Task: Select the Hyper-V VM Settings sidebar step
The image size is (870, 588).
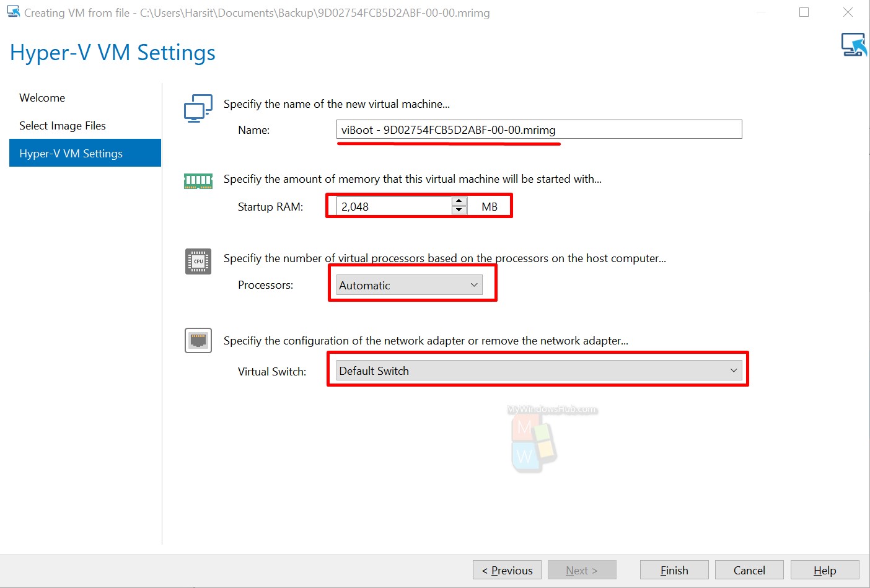Action: pos(85,153)
